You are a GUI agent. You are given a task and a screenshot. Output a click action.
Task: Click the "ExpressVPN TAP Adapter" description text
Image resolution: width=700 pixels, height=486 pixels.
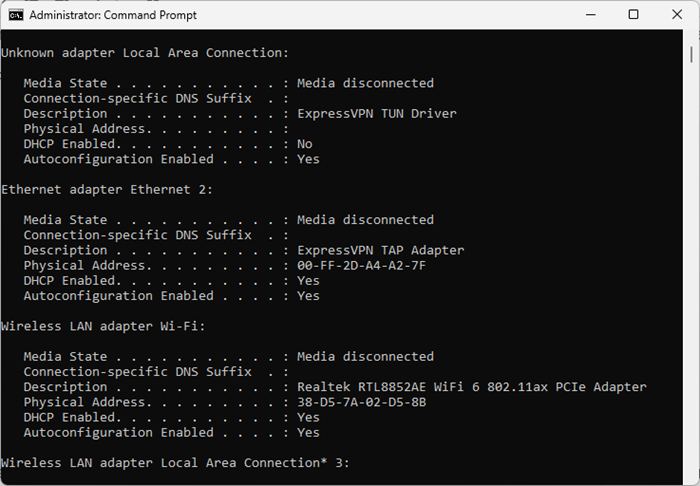[x=381, y=250]
